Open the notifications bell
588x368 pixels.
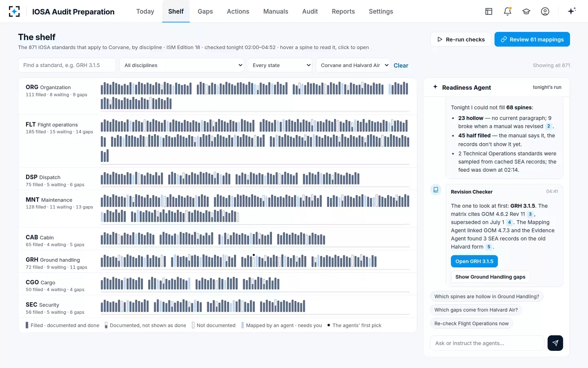click(508, 11)
